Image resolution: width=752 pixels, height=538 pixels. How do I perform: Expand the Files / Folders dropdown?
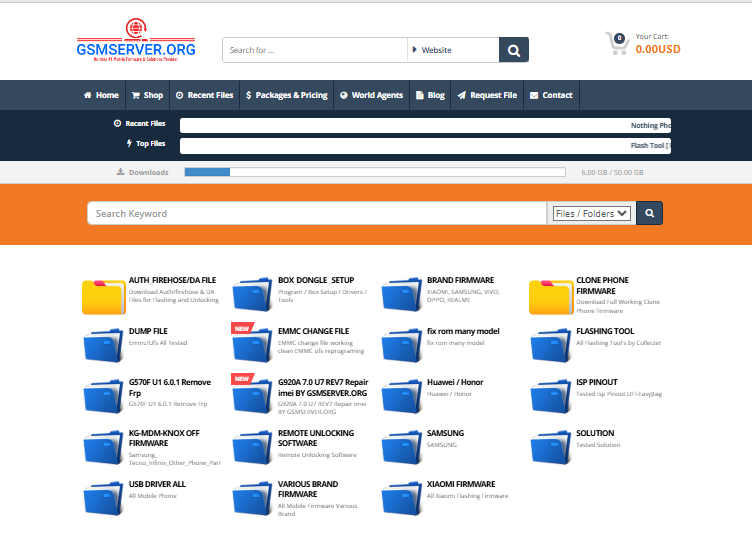click(x=591, y=213)
